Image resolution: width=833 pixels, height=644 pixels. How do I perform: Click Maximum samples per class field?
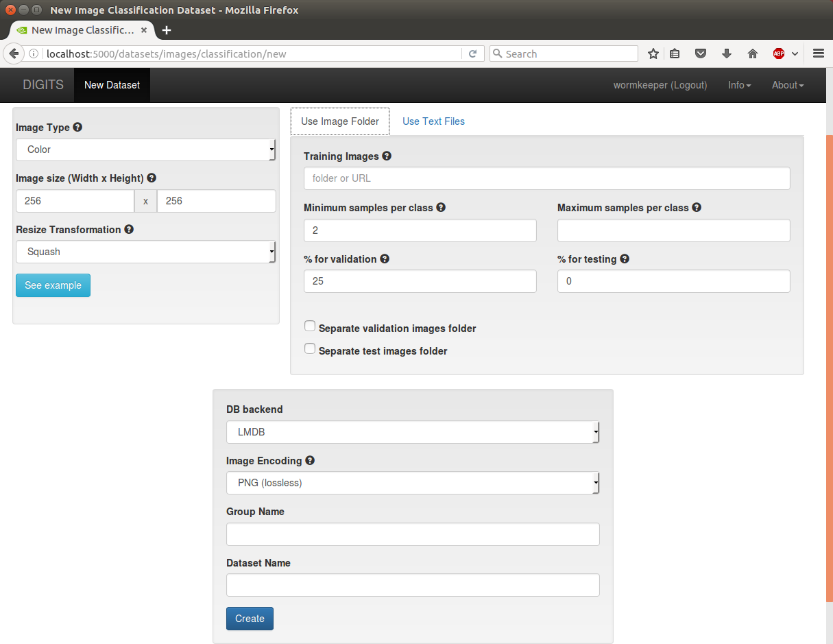(674, 230)
